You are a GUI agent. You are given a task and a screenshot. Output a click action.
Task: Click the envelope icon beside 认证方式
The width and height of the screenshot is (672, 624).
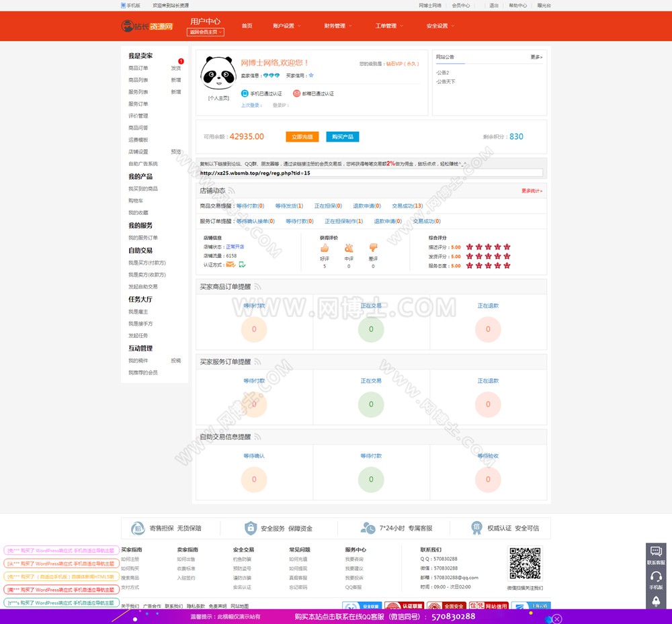230,265
